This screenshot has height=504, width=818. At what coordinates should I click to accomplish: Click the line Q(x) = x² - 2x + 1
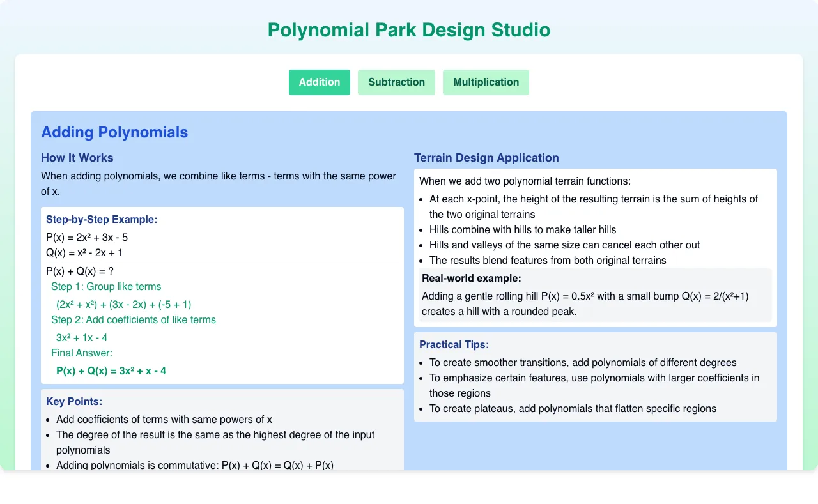(84, 253)
